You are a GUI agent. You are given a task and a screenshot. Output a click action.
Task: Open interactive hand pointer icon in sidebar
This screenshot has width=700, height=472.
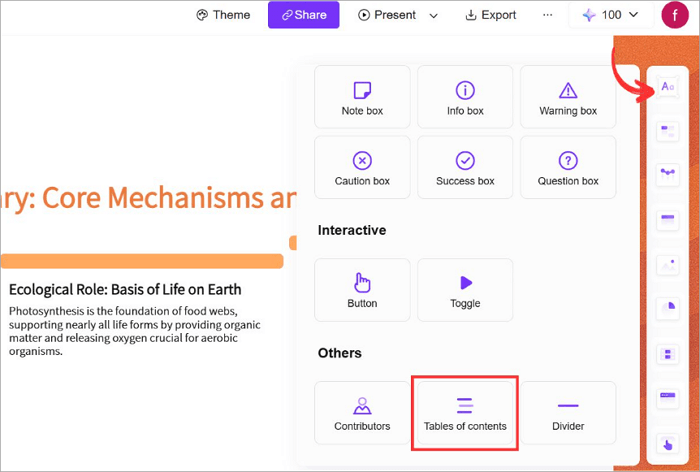(x=667, y=444)
